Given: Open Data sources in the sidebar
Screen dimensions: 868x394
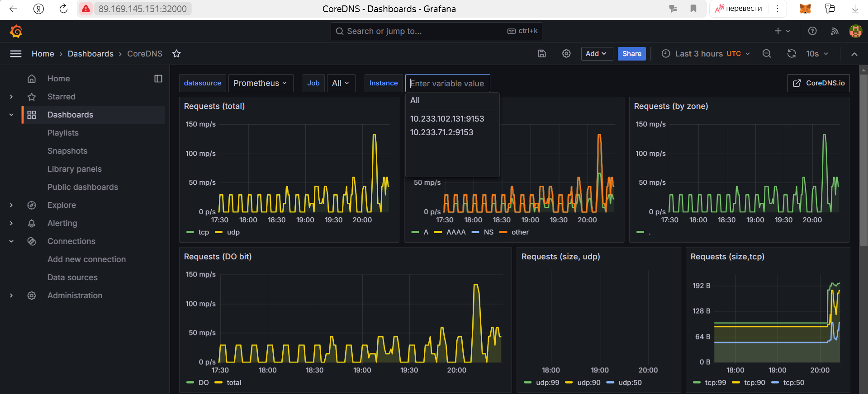Looking at the screenshot, I should click(x=72, y=277).
